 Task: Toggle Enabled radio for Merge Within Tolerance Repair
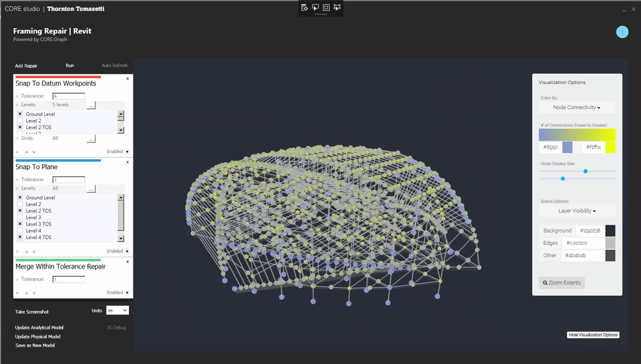coord(127,292)
